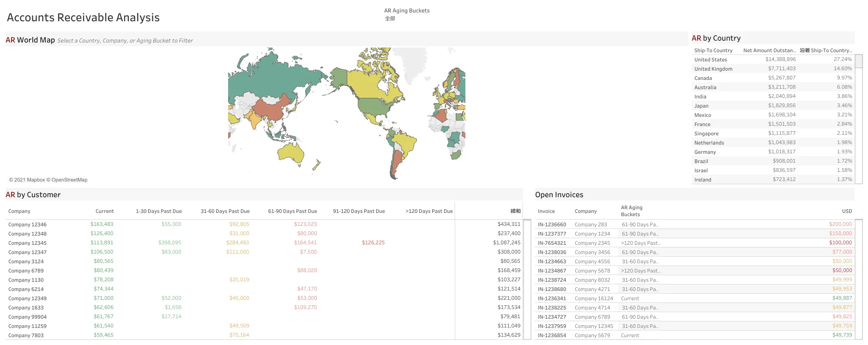868x345 pixels.
Task: Select Company 12348 in AR by Customer
Action: 27,234
